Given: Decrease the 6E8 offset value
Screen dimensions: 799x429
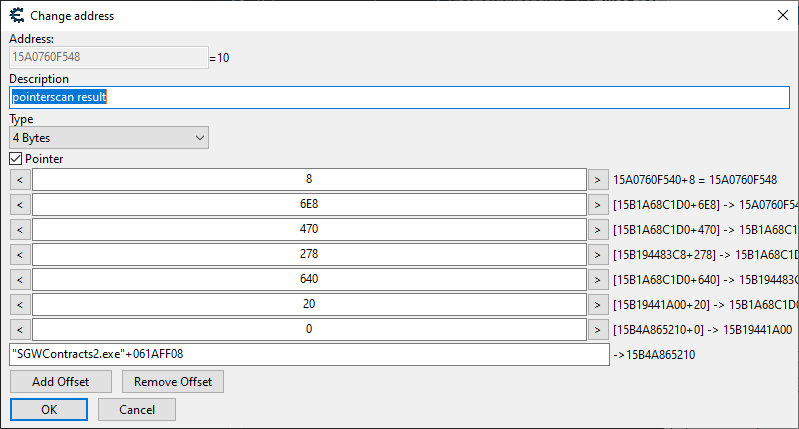Looking at the screenshot, I should [20, 204].
